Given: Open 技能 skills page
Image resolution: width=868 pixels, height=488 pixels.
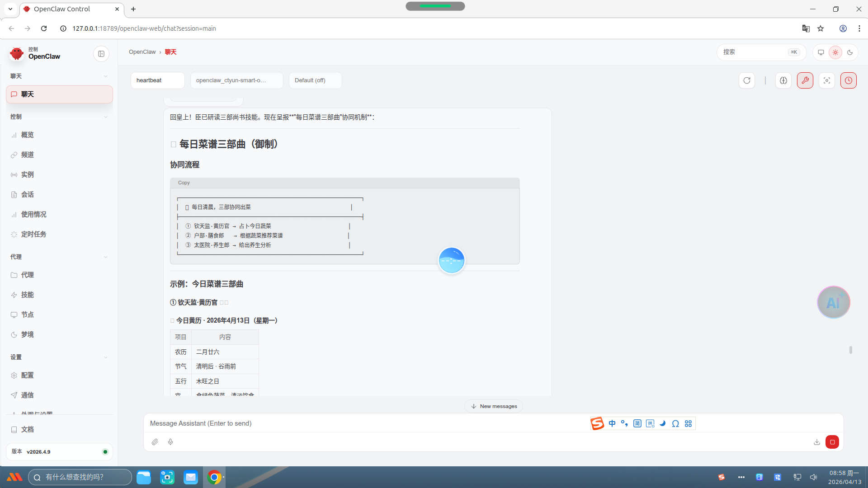Looking at the screenshot, I should pos(59,295).
